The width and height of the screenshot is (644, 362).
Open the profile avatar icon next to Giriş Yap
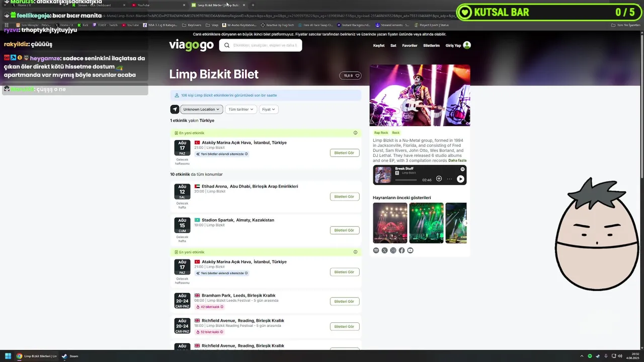point(467,45)
